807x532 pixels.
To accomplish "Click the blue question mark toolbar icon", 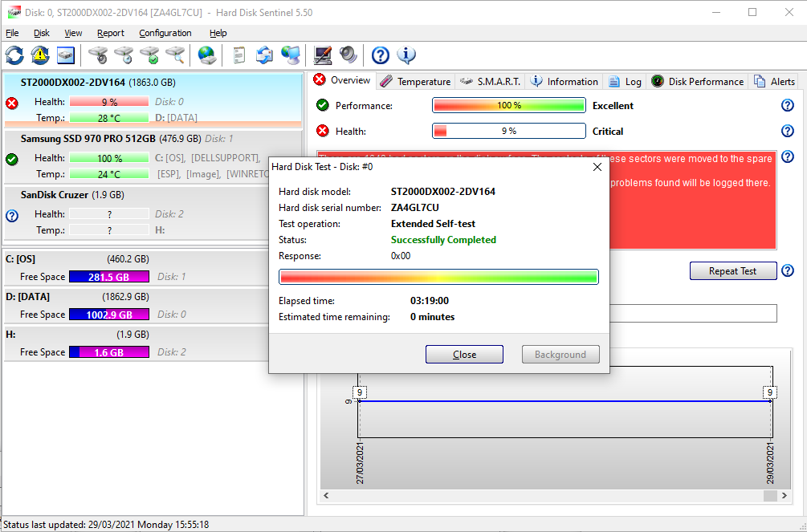I will 381,55.
